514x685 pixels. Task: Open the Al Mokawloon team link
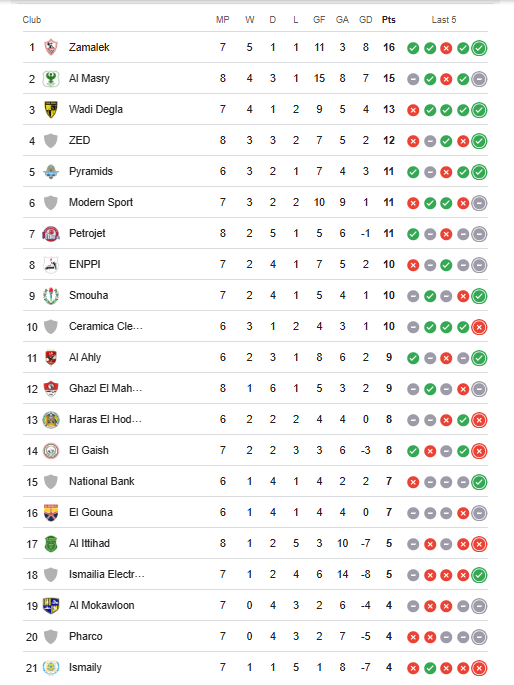102,605
